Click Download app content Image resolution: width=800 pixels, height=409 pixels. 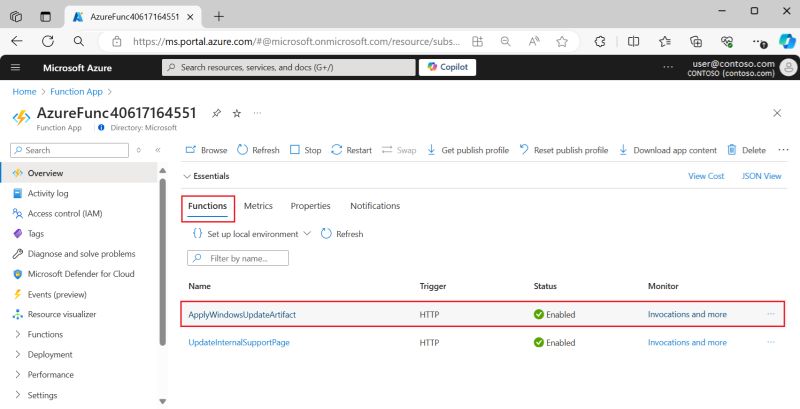[x=667, y=150]
